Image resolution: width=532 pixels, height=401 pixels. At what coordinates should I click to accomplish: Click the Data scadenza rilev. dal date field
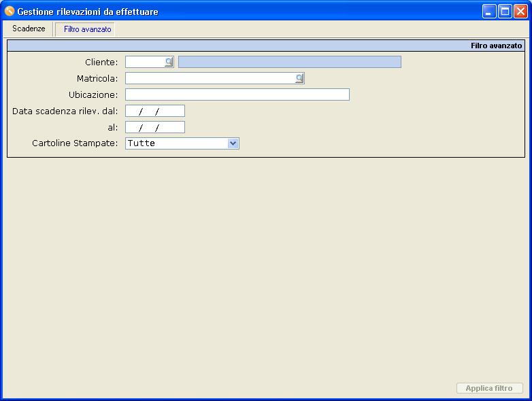155,111
